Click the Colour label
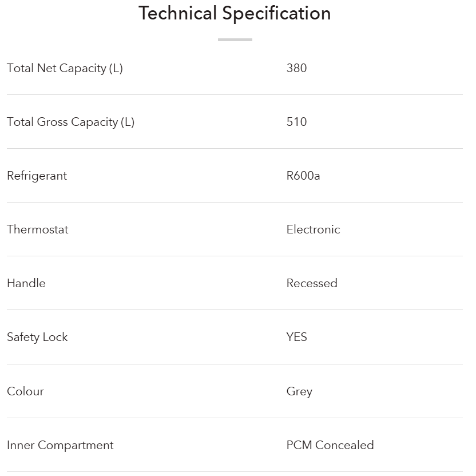 (25, 391)
